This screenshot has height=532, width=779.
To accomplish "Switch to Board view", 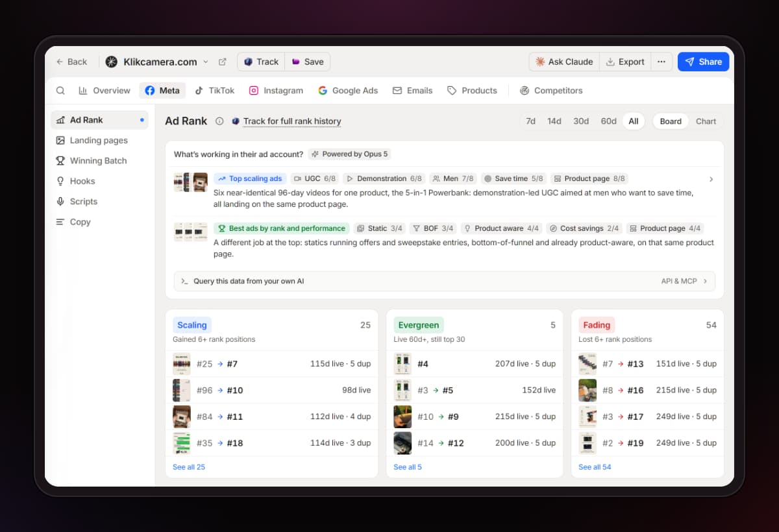I will coord(671,121).
